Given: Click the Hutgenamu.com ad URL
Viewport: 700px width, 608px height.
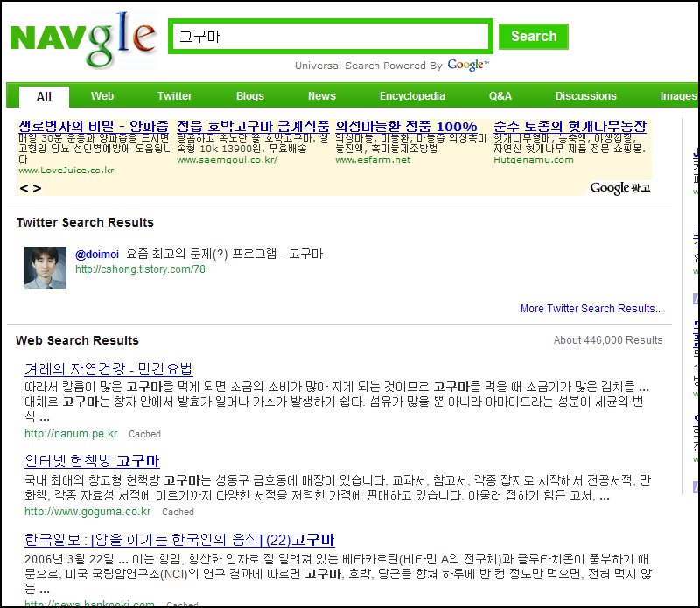Looking at the screenshot, I should 534,160.
